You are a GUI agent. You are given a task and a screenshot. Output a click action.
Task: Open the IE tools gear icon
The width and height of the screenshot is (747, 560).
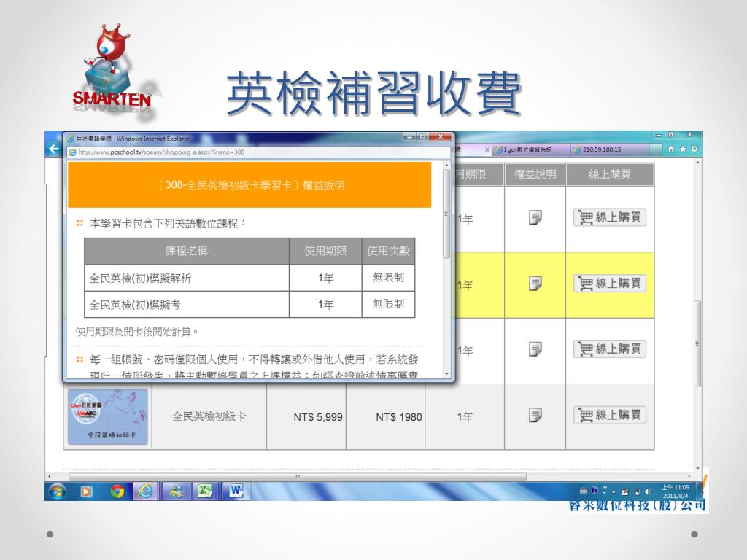click(x=694, y=149)
